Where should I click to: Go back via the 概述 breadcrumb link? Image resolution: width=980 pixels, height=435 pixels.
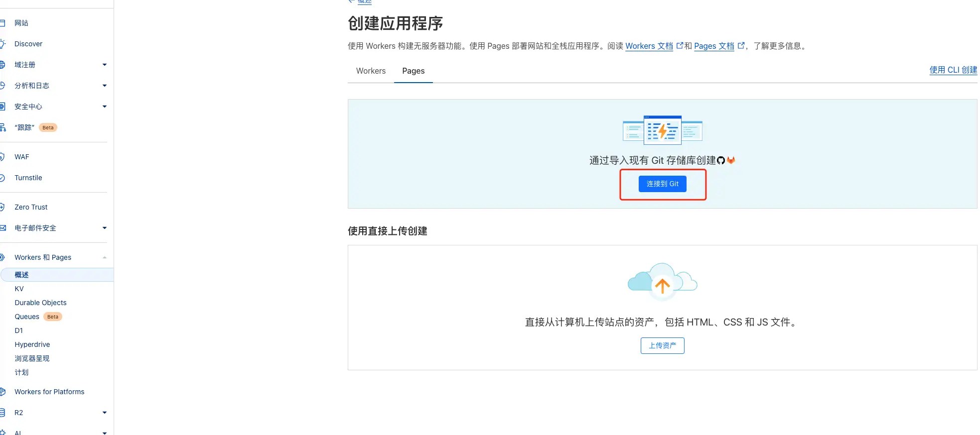click(364, 1)
